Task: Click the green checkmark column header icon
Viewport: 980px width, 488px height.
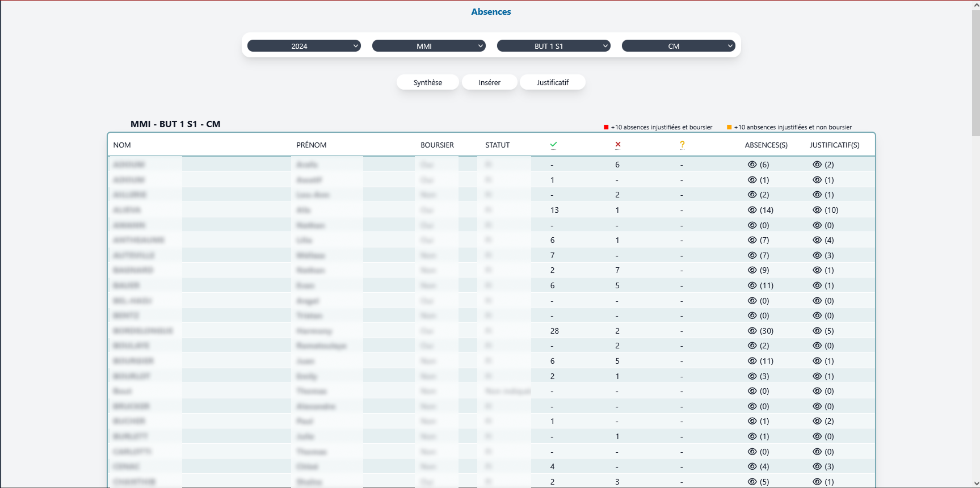Action: (x=553, y=145)
